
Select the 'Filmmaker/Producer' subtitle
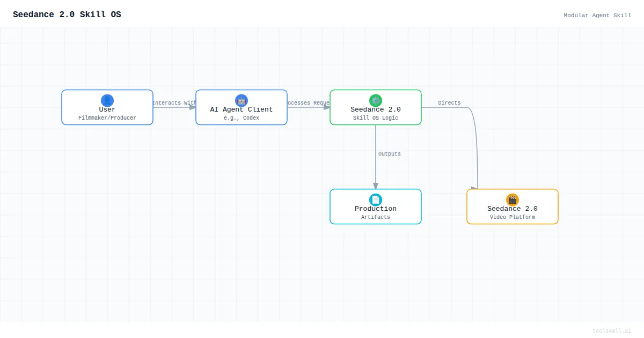107,118
